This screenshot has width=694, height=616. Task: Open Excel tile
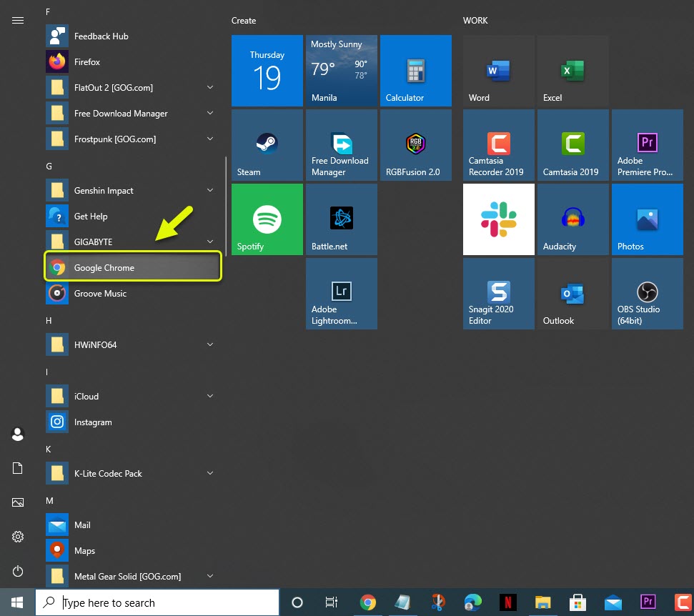pyautogui.click(x=572, y=71)
